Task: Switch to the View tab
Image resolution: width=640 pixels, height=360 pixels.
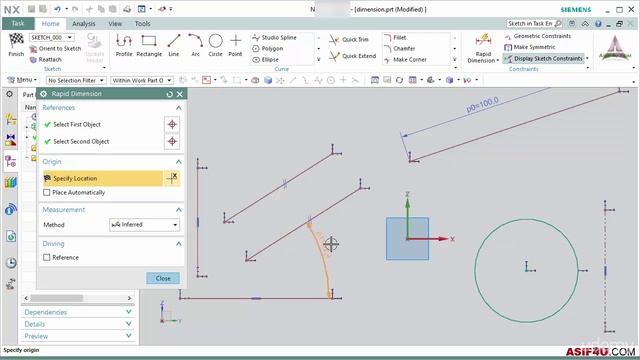Action: [115, 24]
